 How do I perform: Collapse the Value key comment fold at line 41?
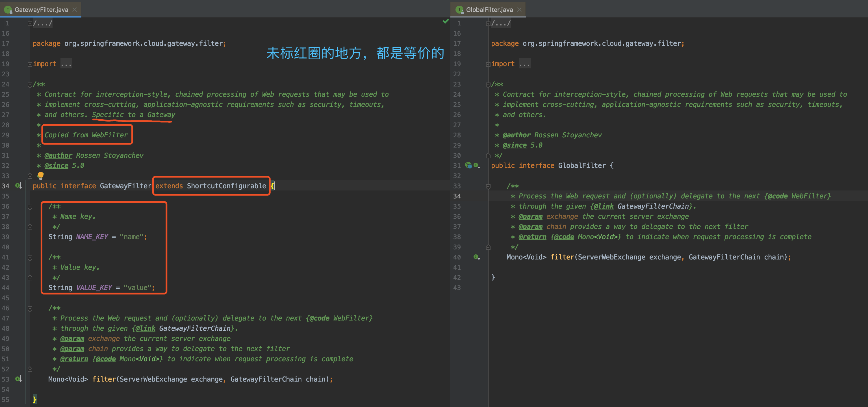[x=30, y=257]
